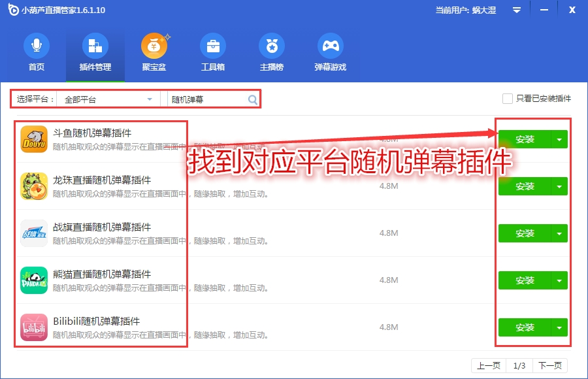Install the 斗鱼随机弹幕插件

(525, 139)
